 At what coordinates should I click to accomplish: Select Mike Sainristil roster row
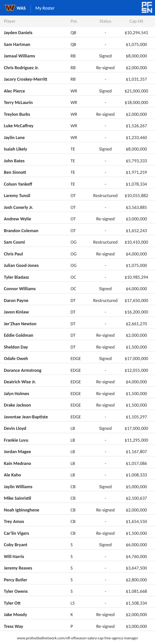coord(77,498)
